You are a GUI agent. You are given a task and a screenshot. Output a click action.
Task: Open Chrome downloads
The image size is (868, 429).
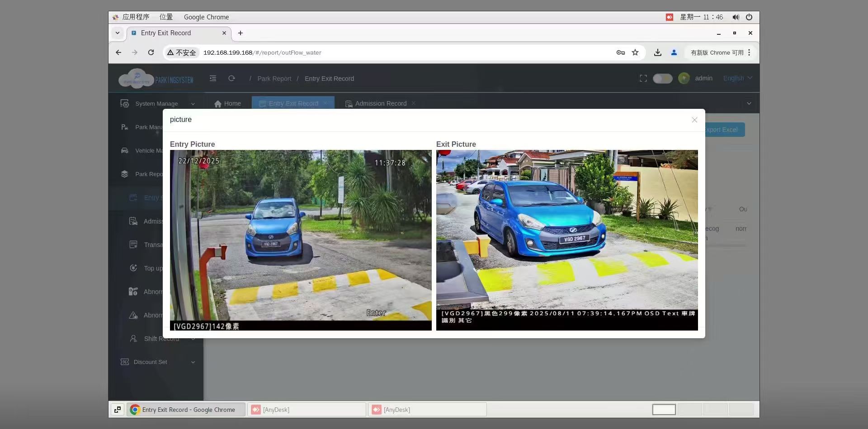click(658, 52)
